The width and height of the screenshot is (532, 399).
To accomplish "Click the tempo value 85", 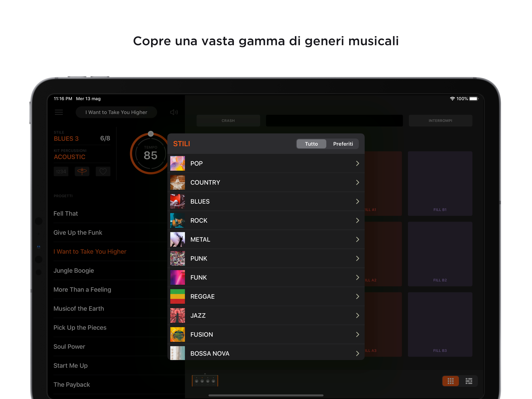I will pos(151,155).
